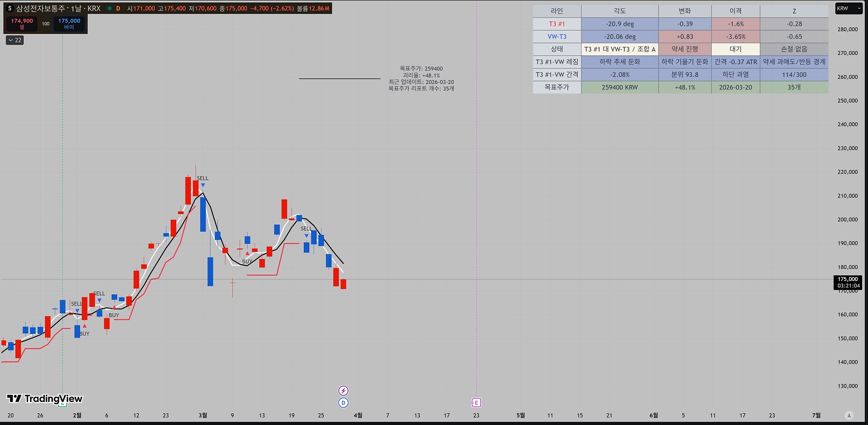Click the green market status dot

tap(109, 9)
